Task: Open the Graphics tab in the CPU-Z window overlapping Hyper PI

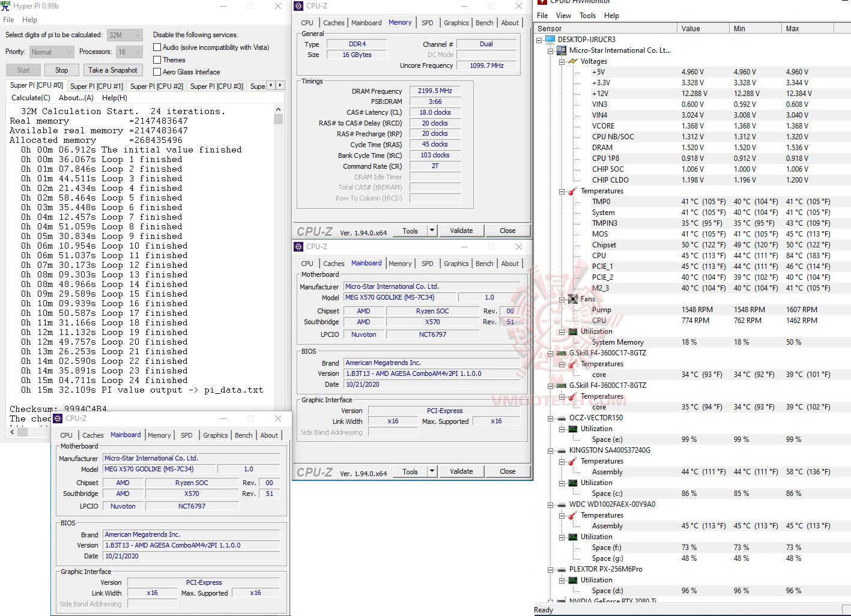Action: (216, 435)
